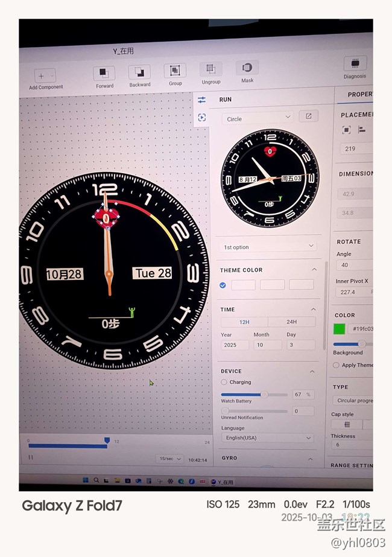Click the focus frame icon below Run settings
The image size is (392, 557).
201,118
